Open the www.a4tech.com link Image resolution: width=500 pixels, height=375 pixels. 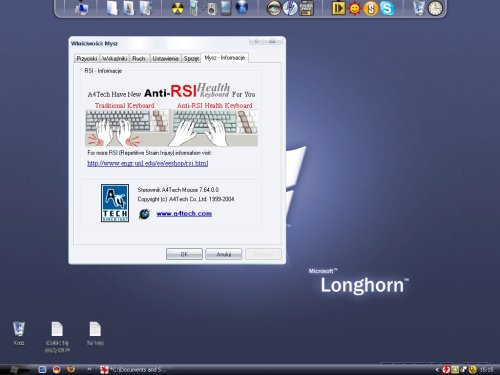184,214
